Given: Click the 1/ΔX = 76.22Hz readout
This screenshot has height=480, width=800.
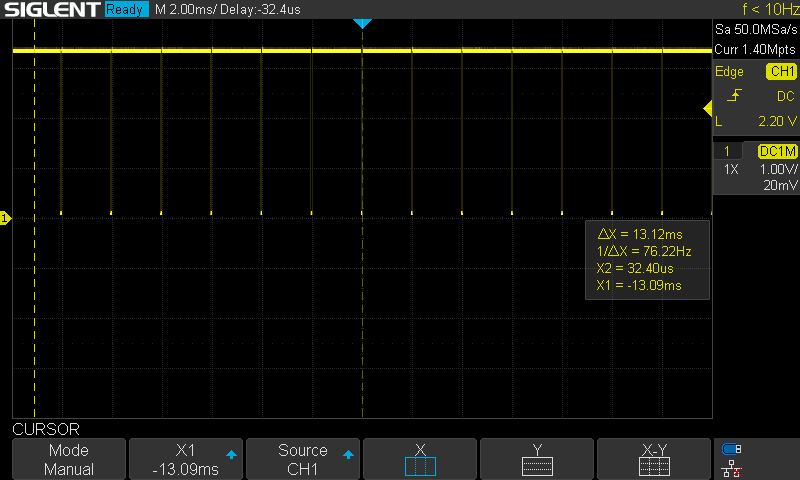Looking at the screenshot, I should (644, 251).
